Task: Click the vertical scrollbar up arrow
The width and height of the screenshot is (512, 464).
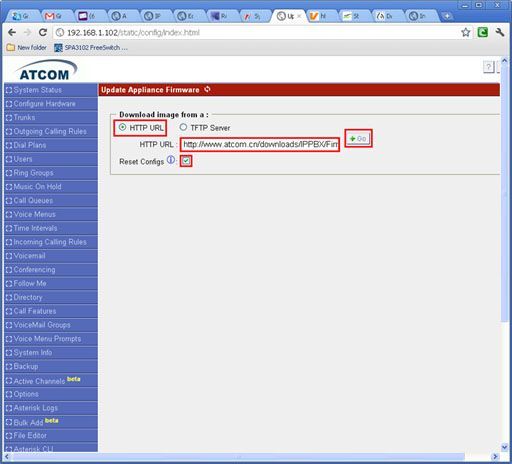Action: pyautogui.click(x=504, y=61)
